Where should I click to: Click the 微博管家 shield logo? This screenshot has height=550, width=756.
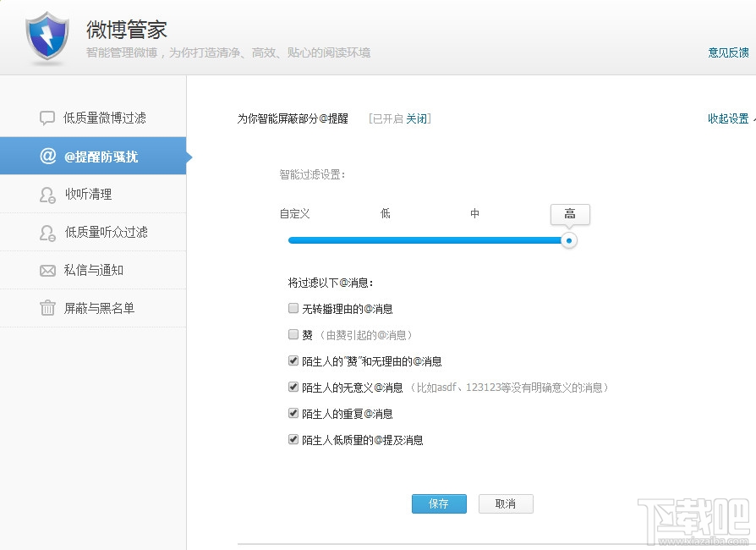click(x=47, y=36)
